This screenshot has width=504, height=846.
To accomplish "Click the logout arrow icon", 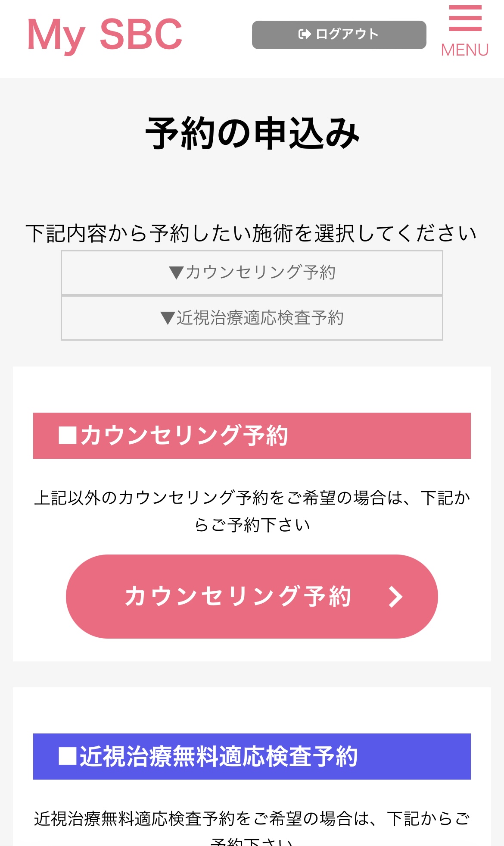I will (x=305, y=34).
